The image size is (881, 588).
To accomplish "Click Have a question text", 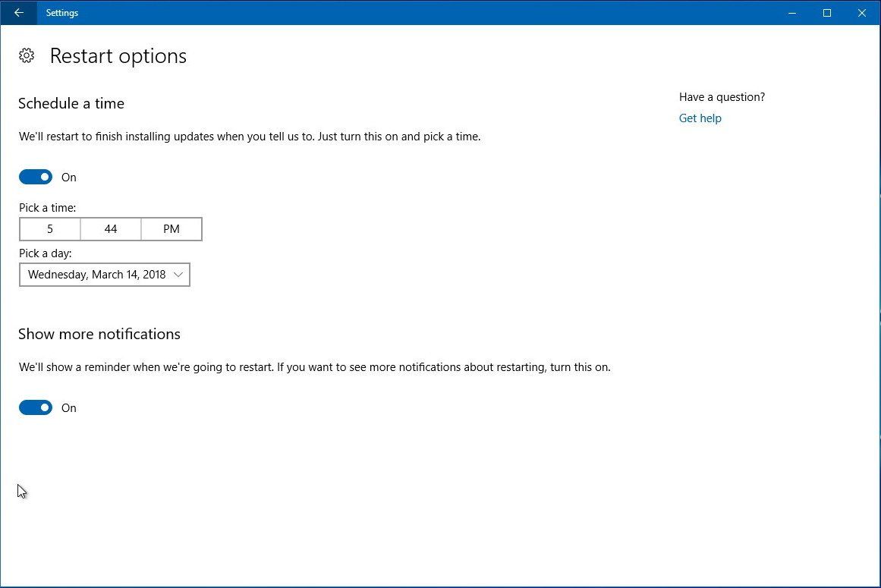I will pos(721,96).
